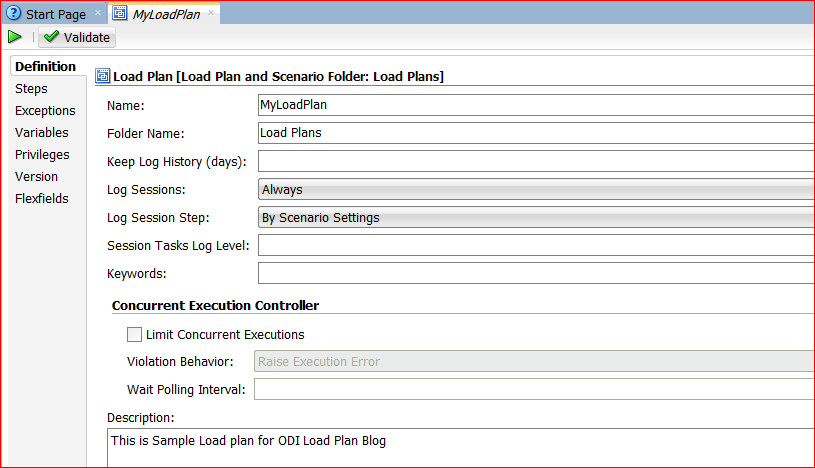Click the Keep Log History field
Viewport: 815px width, 468px height.
tap(536, 161)
